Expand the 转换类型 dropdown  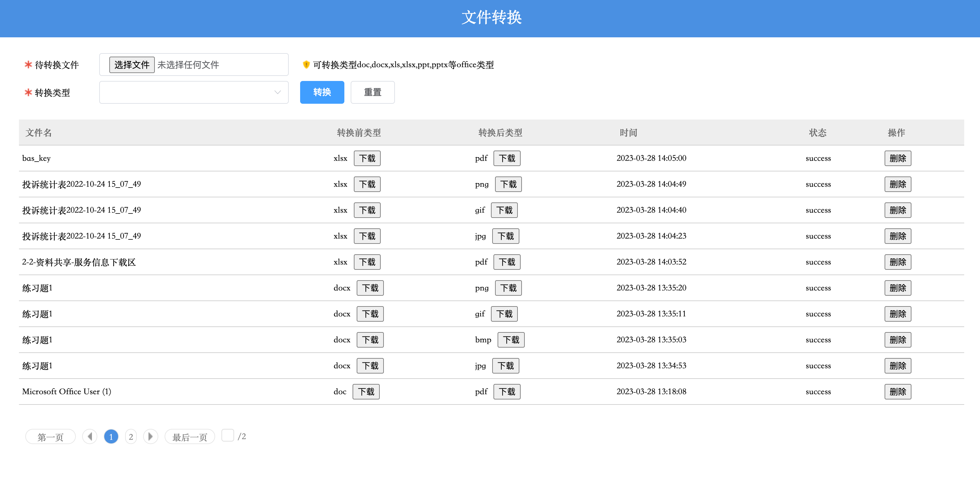[x=194, y=93]
